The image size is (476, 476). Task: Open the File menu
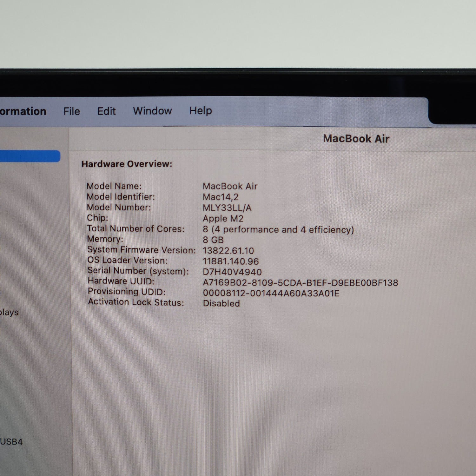pos(71,111)
